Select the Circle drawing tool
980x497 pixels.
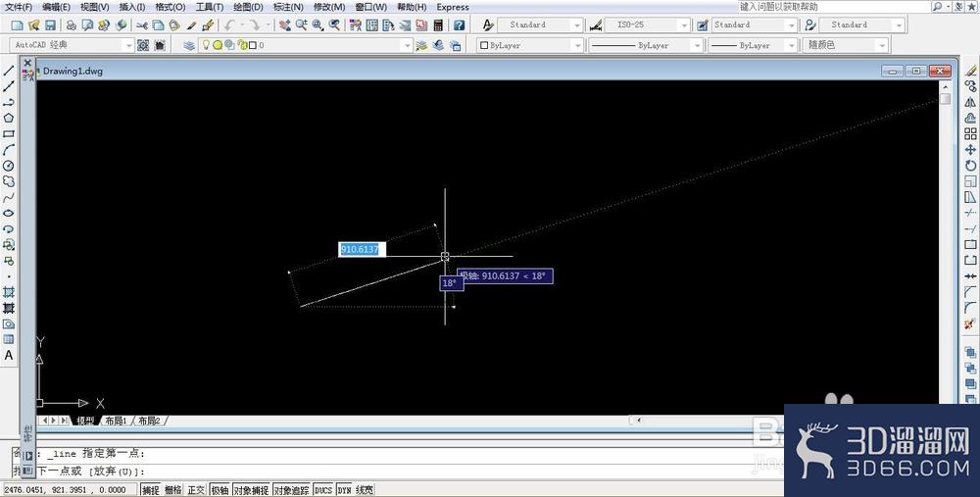click(9, 166)
